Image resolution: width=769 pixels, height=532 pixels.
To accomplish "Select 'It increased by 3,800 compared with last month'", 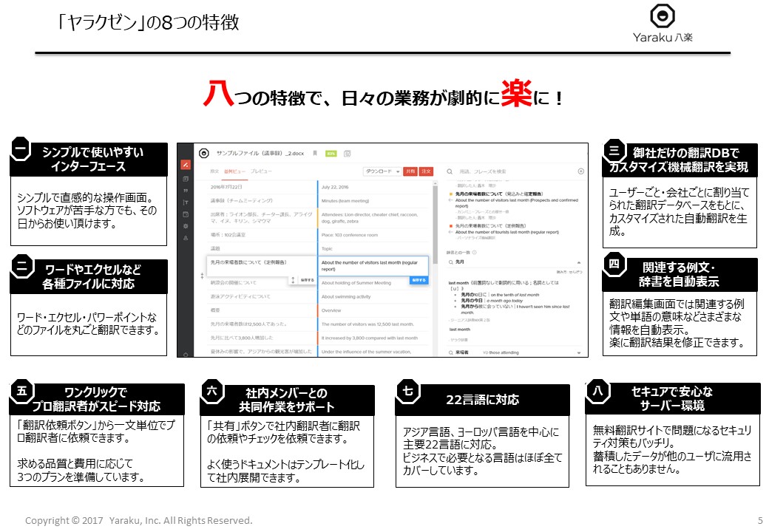I will click(370, 338).
